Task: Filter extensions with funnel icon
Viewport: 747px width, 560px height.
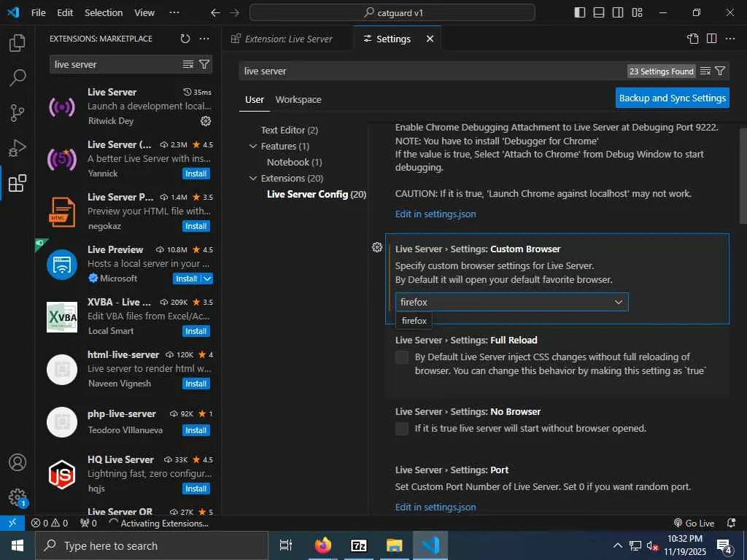Action: (204, 64)
